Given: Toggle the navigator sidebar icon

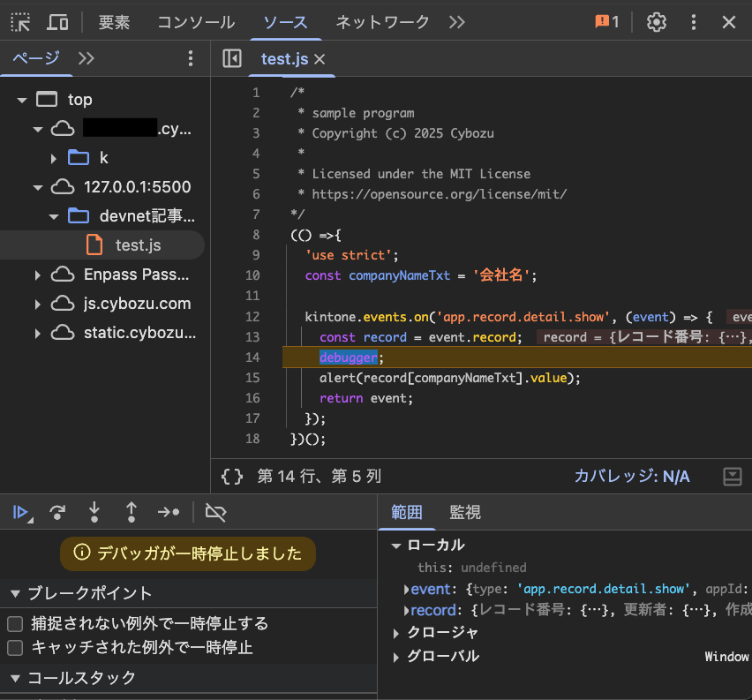Looking at the screenshot, I should pyautogui.click(x=232, y=58).
